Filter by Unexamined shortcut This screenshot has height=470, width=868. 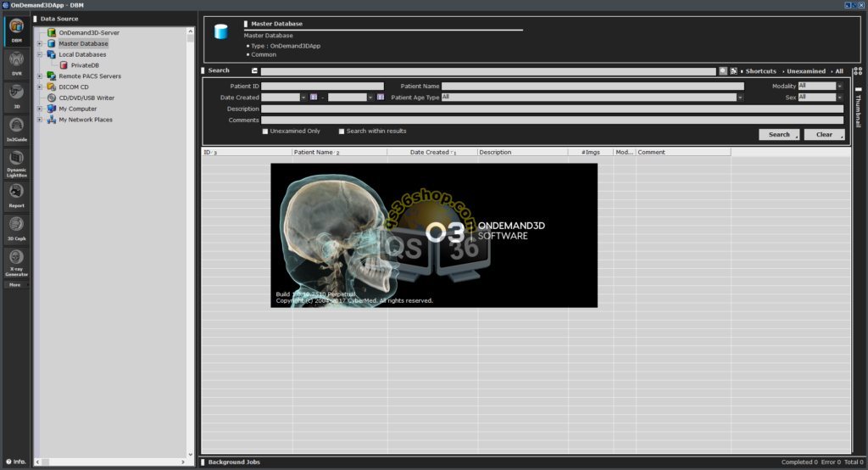click(x=806, y=71)
